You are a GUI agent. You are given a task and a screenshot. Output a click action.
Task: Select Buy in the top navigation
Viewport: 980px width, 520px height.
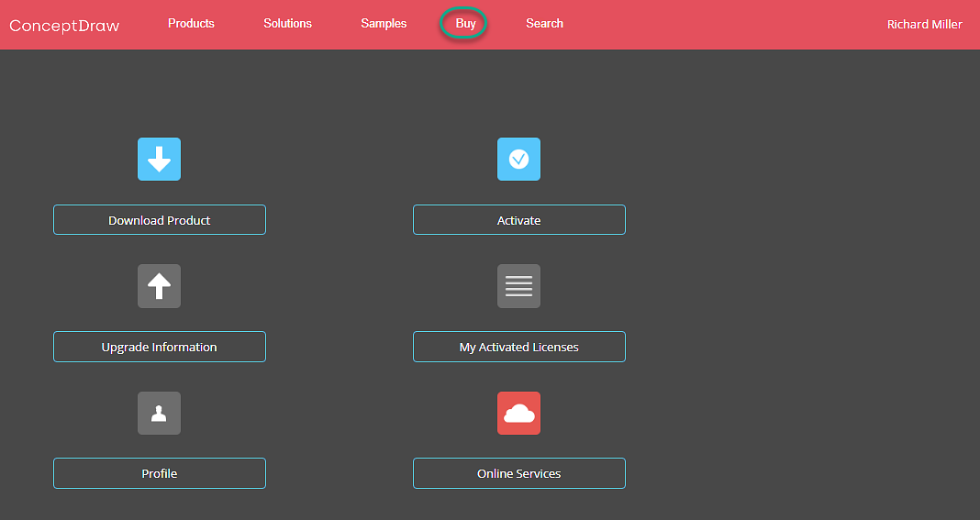coord(465,24)
